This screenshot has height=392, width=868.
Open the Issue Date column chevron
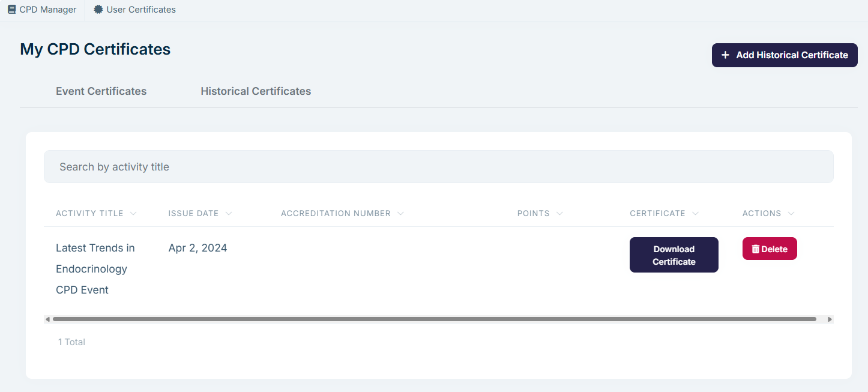[x=229, y=214]
